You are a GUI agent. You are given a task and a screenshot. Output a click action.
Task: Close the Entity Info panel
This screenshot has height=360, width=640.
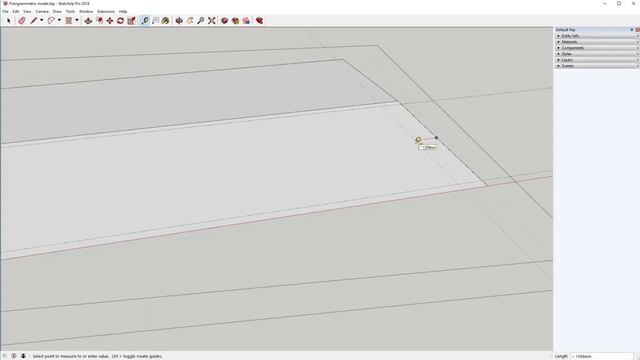[x=637, y=36]
